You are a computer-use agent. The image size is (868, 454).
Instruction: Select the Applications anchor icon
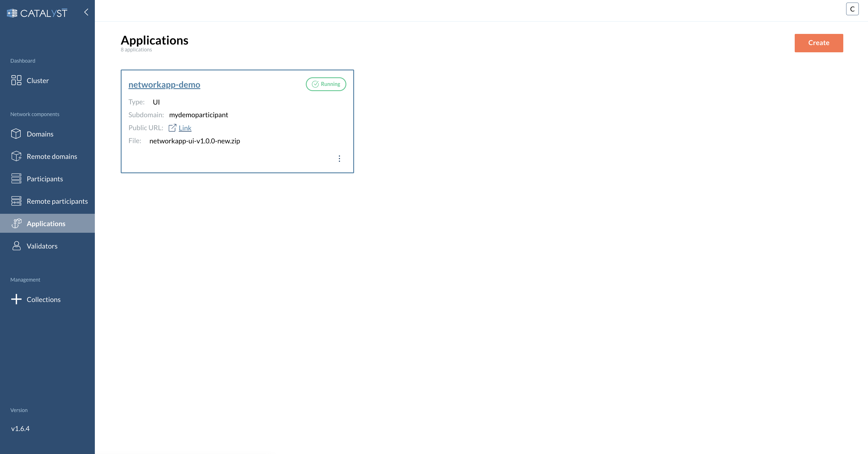tap(16, 223)
